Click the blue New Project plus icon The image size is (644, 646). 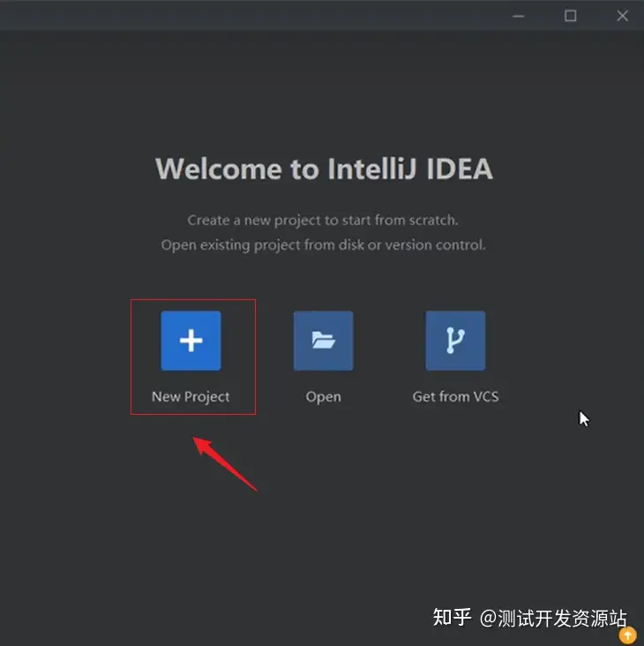click(191, 341)
